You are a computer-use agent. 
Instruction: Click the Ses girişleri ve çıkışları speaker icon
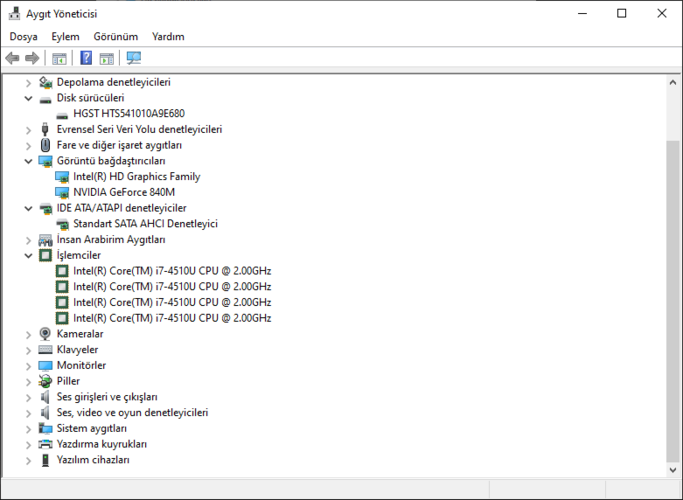pos(45,397)
